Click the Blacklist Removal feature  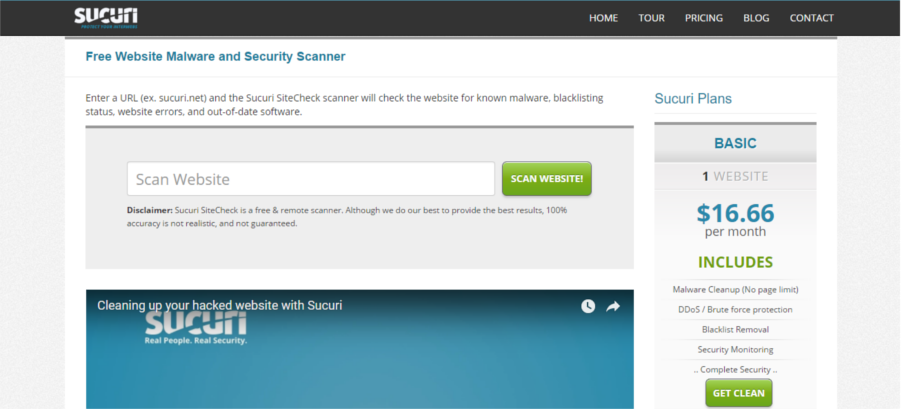pos(735,329)
